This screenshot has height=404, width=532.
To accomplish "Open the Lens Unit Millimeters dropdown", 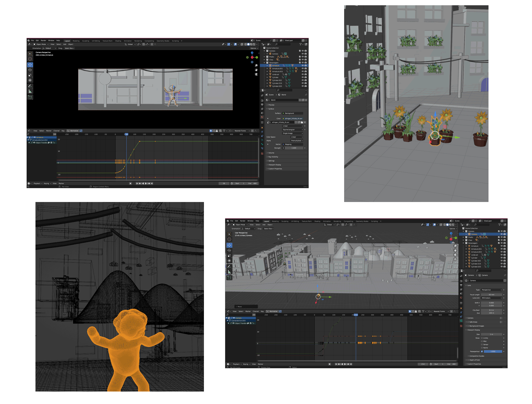I will coord(492,298).
